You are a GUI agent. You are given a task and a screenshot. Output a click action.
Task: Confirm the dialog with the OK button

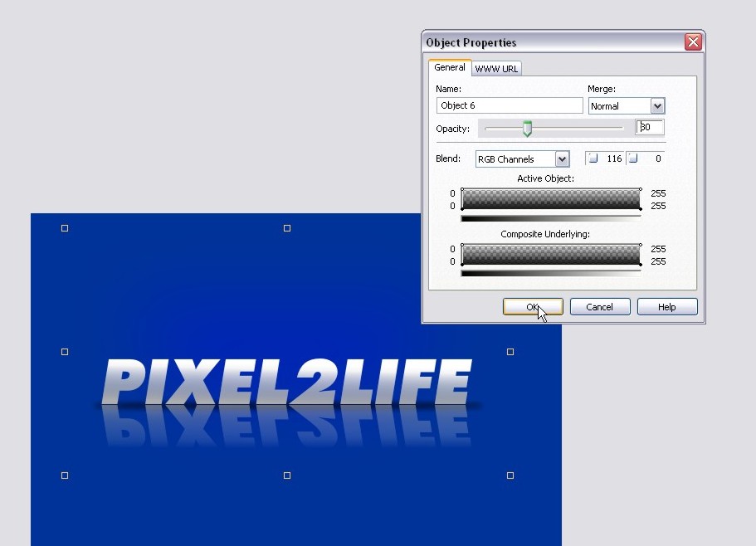[x=533, y=307]
